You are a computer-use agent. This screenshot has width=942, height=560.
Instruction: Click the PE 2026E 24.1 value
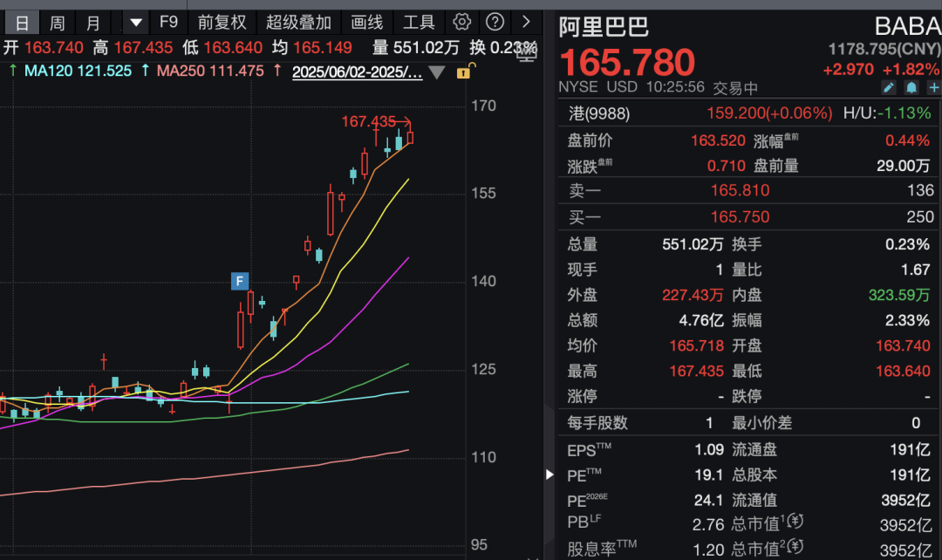[x=709, y=500]
